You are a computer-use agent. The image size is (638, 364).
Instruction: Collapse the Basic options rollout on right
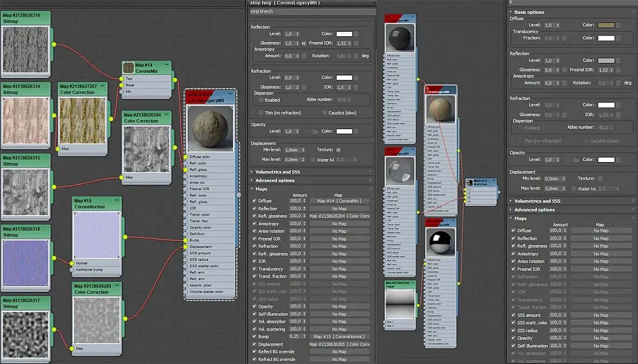529,12
